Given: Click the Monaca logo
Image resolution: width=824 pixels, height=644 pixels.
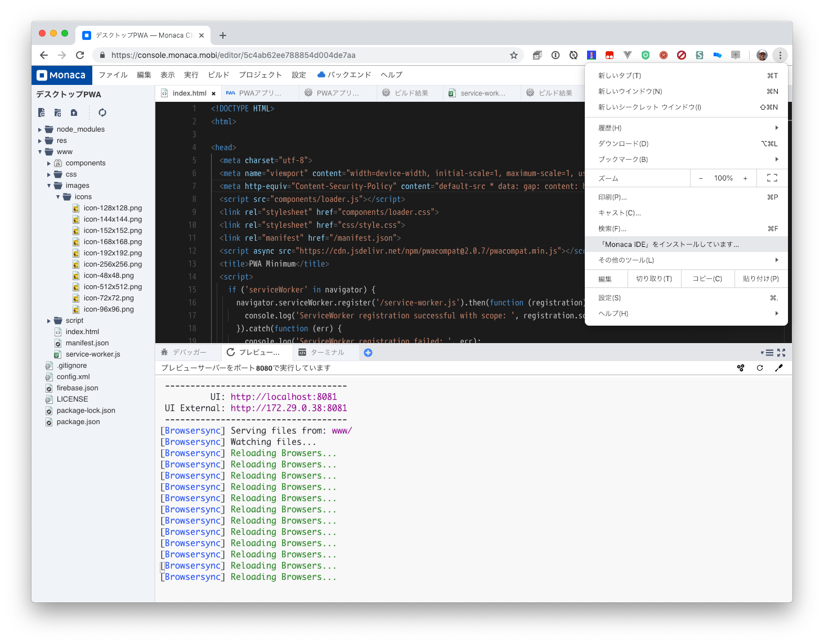Looking at the screenshot, I should [x=61, y=75].
